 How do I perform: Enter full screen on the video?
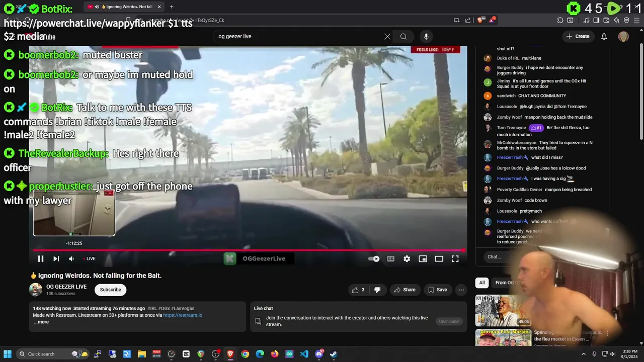click(x=455, y=259)
